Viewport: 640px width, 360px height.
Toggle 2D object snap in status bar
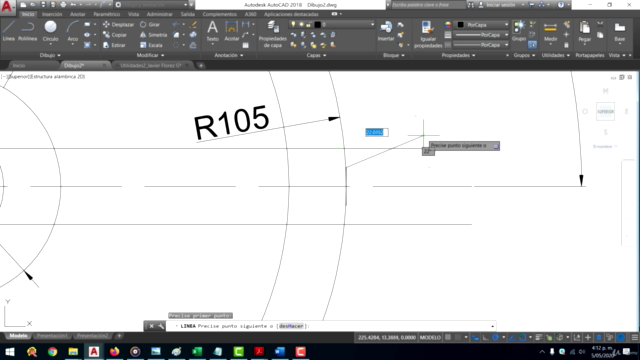(x=522, y=338)
